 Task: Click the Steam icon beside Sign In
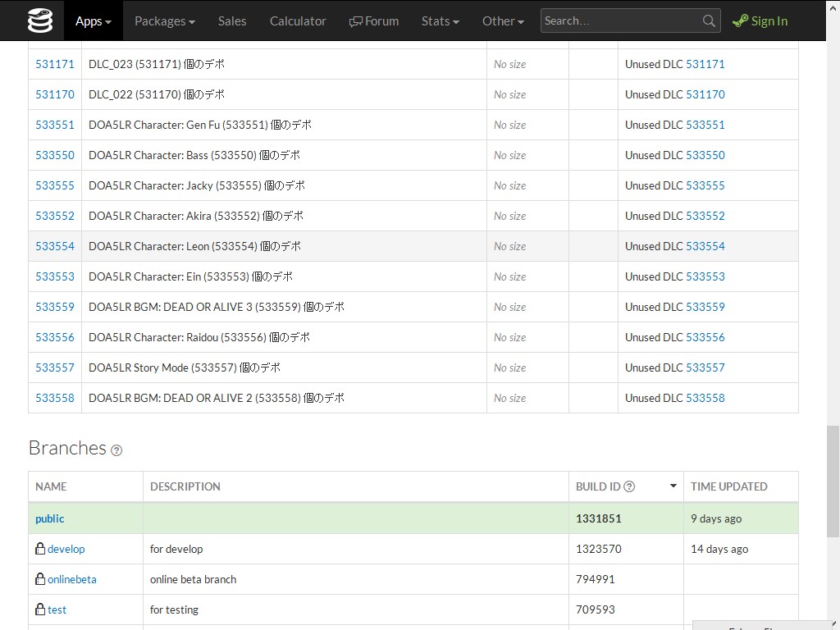(x=740, y=21)
